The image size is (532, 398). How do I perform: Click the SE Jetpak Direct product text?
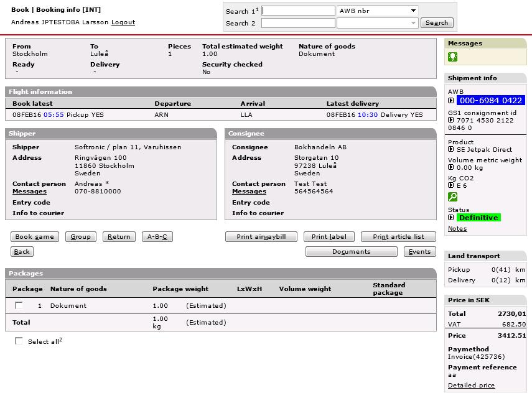coord(484,149)
